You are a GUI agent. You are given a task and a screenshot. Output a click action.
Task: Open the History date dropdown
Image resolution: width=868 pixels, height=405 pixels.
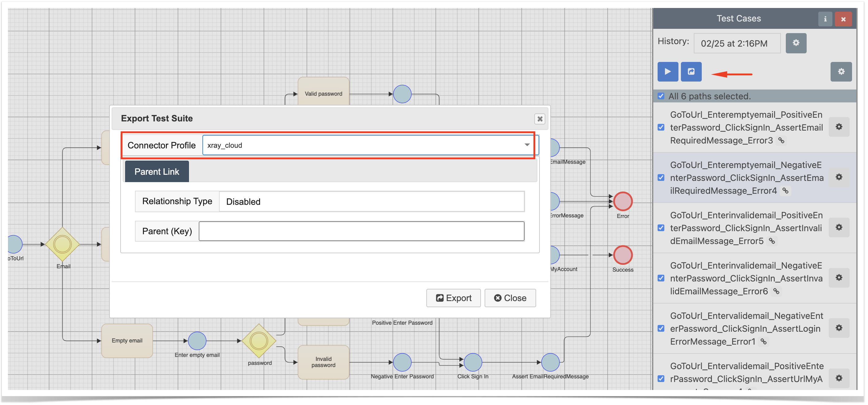coord(737,44)
